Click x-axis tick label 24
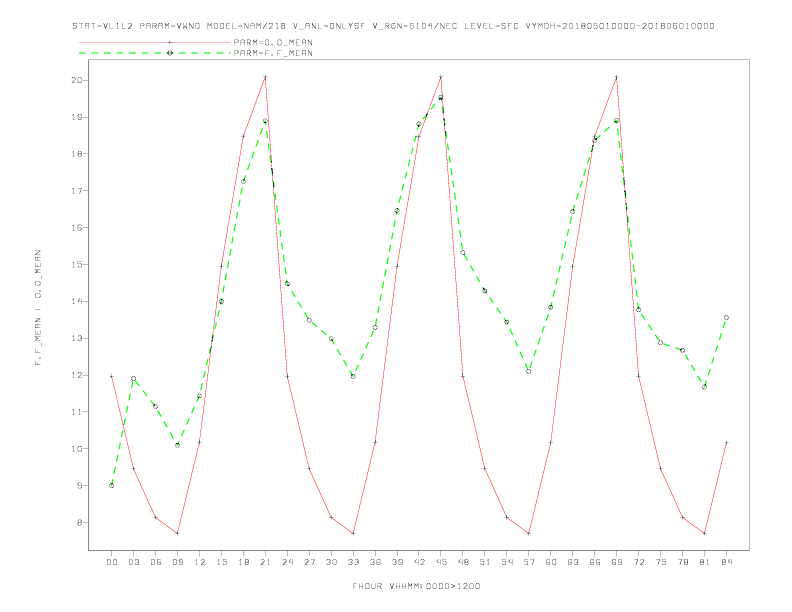Viewport: 792px width, 612px height. point(287,562)
